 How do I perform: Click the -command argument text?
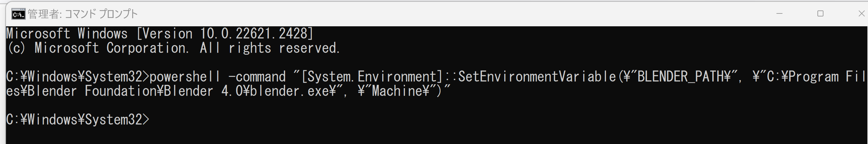(x=257, y=77)
